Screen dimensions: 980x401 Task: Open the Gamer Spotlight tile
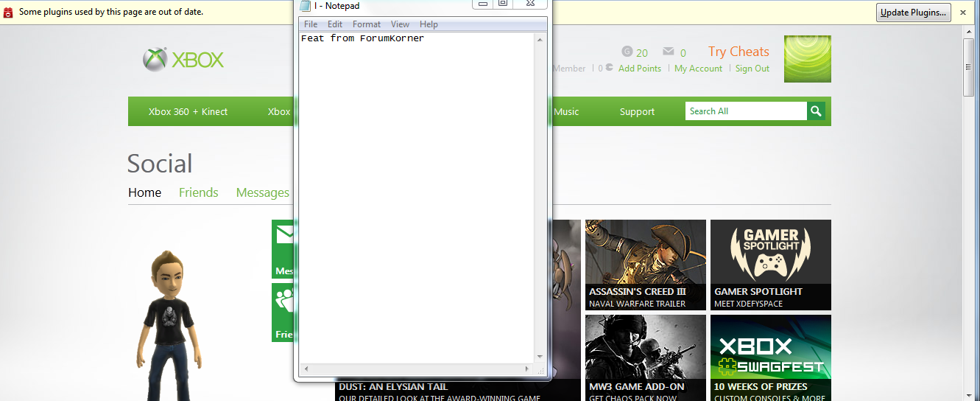[x=771, y=265]
